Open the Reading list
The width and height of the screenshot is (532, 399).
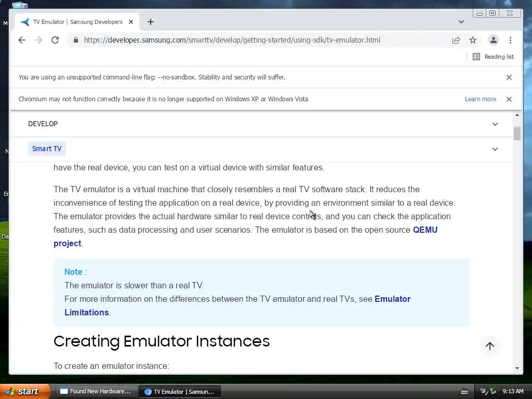(x=493, y=57)
